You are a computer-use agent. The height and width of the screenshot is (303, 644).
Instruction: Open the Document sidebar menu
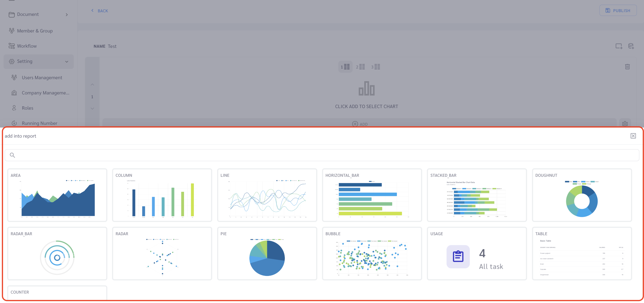tap(38, 15)
